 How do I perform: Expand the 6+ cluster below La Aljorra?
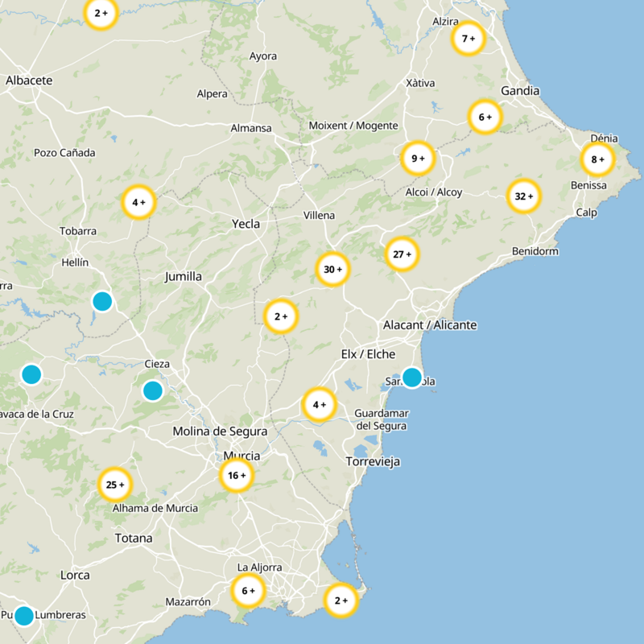[x=248, y=591]
